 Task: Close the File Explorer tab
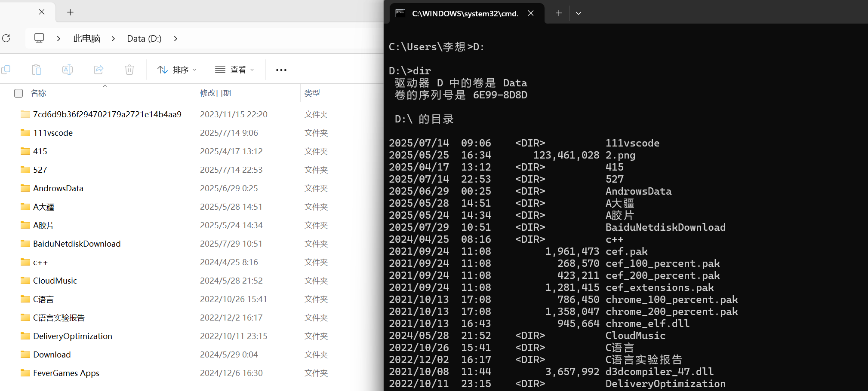[42, 12]
